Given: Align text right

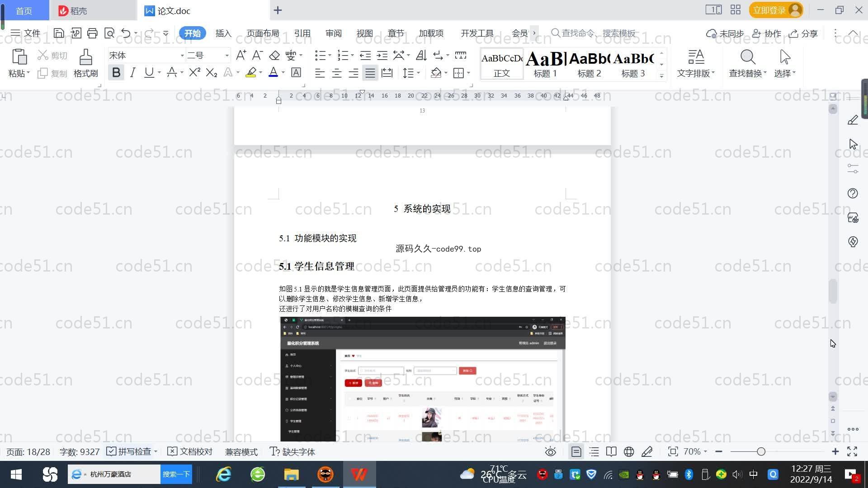Looking at the screenshot, I should tap(353, 73).
